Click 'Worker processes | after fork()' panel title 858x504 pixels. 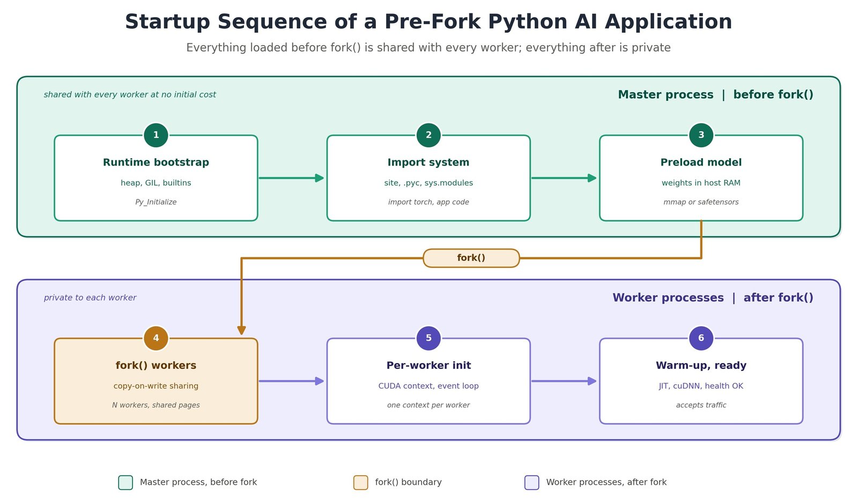click(x=713, y=298)
